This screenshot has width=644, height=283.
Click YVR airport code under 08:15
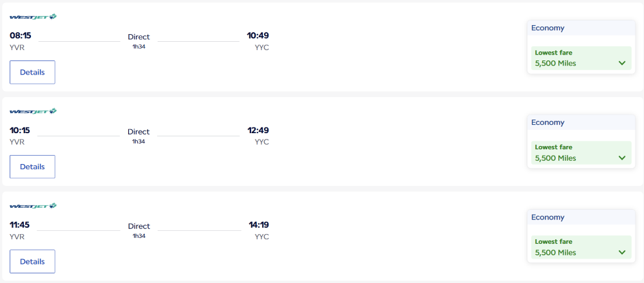tap(17, 47)
